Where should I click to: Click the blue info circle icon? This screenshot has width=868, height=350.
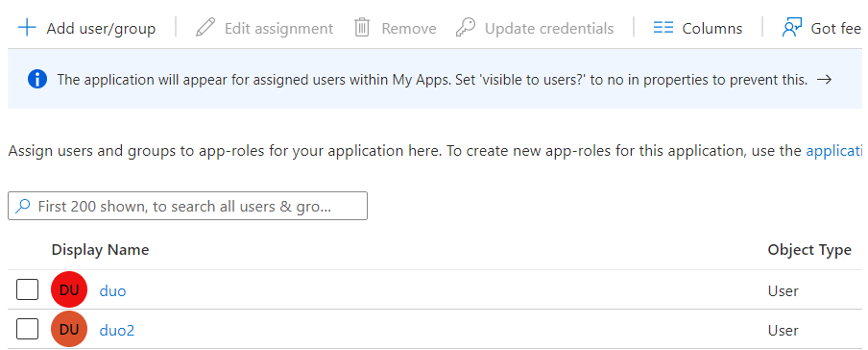click(37, 79)
